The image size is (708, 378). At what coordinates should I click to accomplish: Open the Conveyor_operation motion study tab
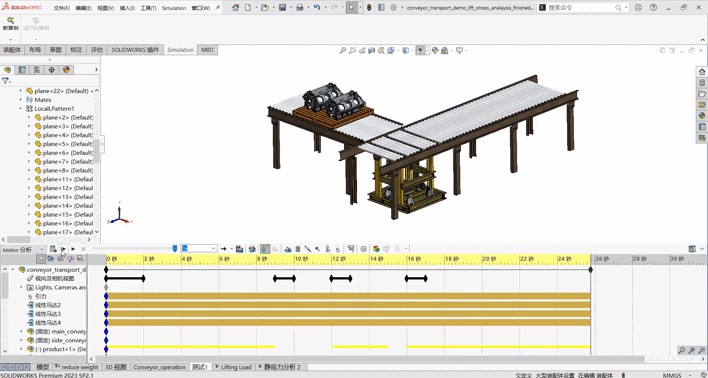(159, 367)
